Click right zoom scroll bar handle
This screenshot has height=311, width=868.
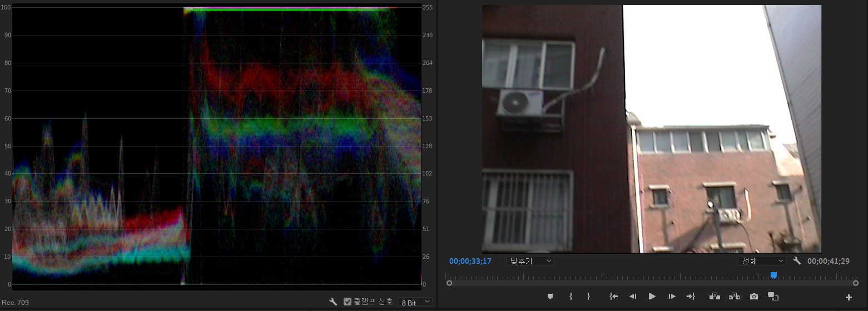pos(856,283)
